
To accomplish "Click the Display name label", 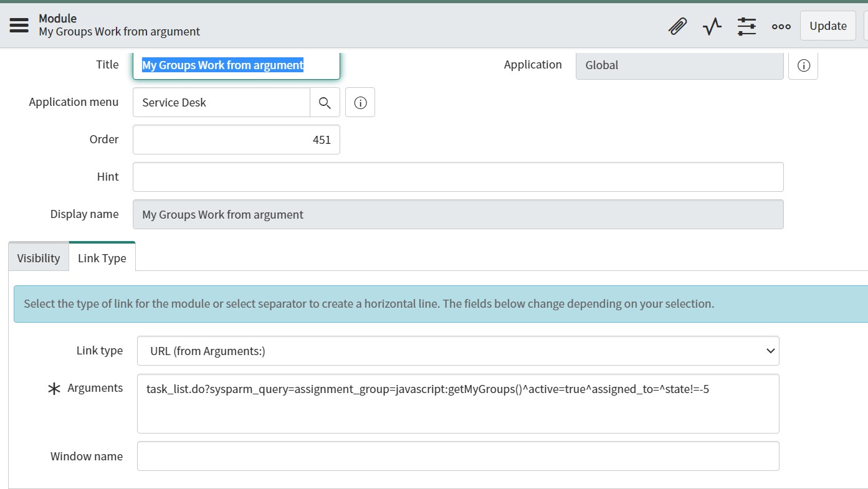I will pos(84,214).
